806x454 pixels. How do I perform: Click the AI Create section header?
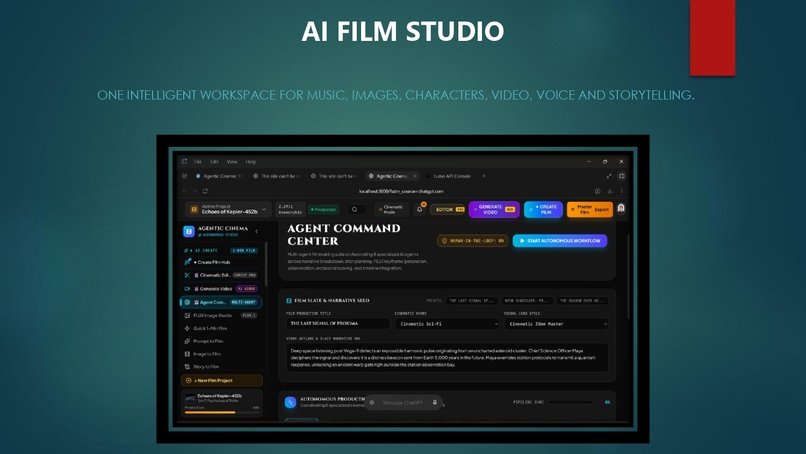click(221, 250)
